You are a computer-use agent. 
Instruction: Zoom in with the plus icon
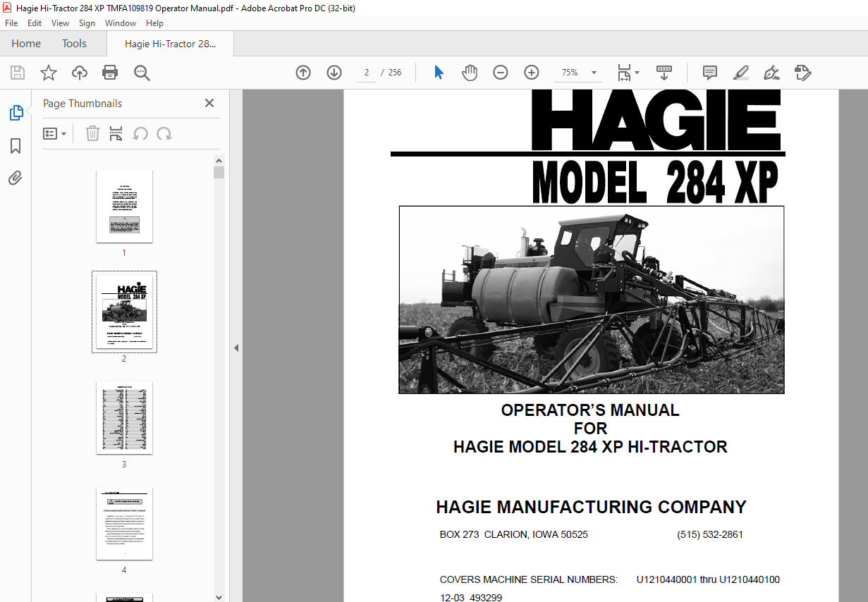click(x=532, y=73)
